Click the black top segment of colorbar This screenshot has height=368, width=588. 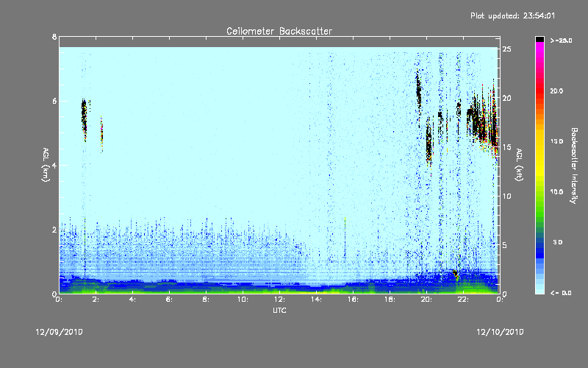(539, 39)
